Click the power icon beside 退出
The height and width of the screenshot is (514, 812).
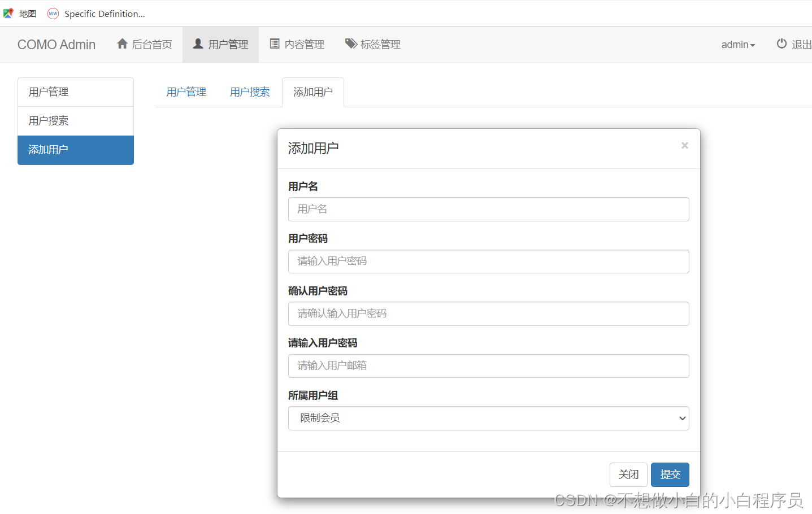(781, 43)
